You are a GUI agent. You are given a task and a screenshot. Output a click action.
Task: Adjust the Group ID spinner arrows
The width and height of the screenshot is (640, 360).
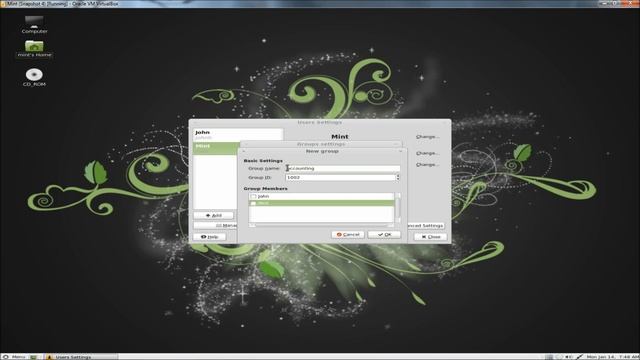point(398,178)
